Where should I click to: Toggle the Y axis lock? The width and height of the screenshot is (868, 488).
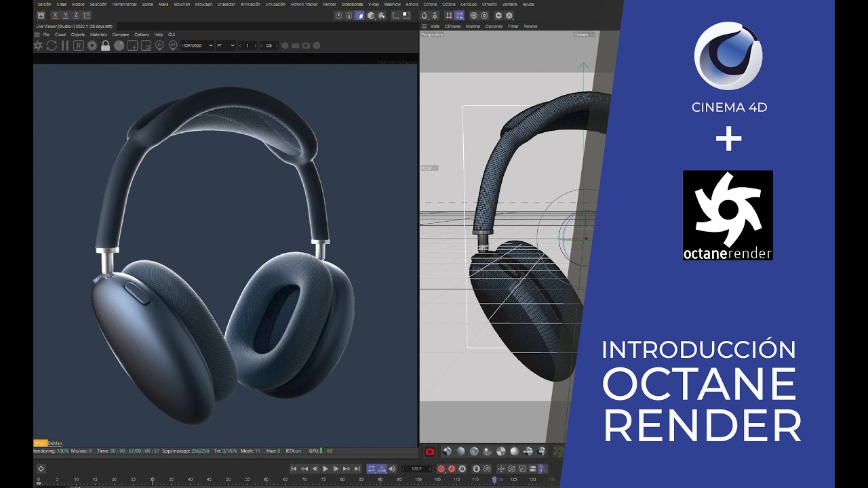[x=66, y=16]
